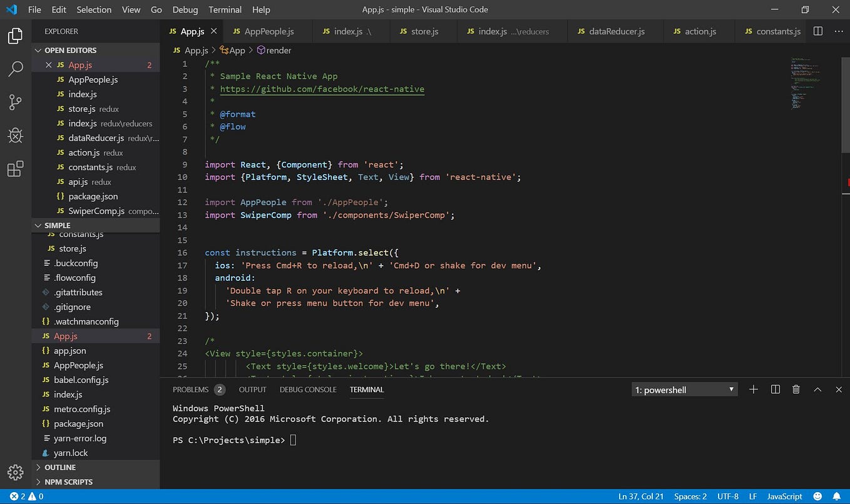The width and height of the screenshot is (850, 504).
Task: Maximize the panel with the chevron icon
Action: click(x=817, y=389)
